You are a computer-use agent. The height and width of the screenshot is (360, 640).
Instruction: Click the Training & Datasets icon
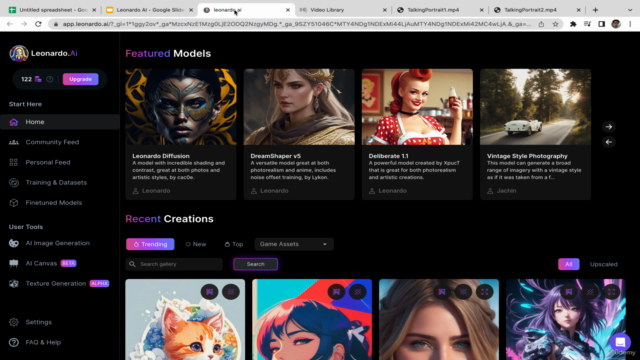click(x=14, y=182)
